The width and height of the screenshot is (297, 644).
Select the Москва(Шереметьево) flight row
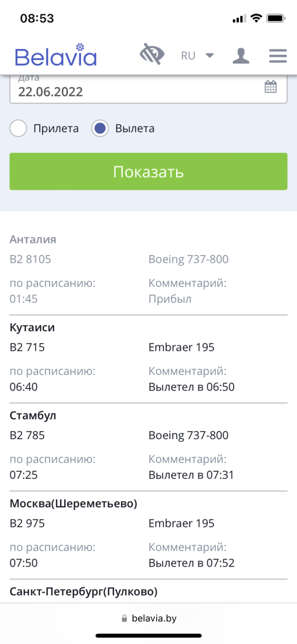[x=73, y=504]
